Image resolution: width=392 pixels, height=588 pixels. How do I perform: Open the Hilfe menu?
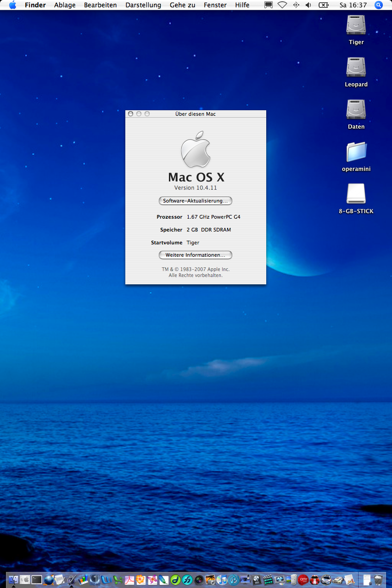(242, 5)
